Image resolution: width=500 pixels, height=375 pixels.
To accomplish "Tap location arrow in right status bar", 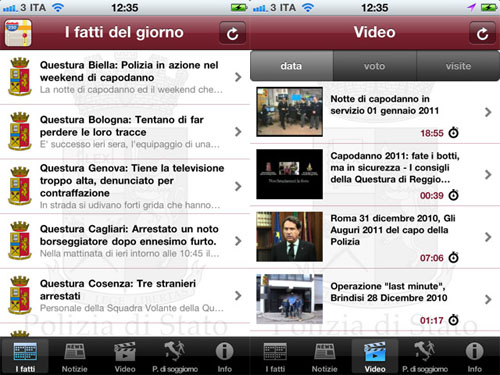I will tap(471, 7).
